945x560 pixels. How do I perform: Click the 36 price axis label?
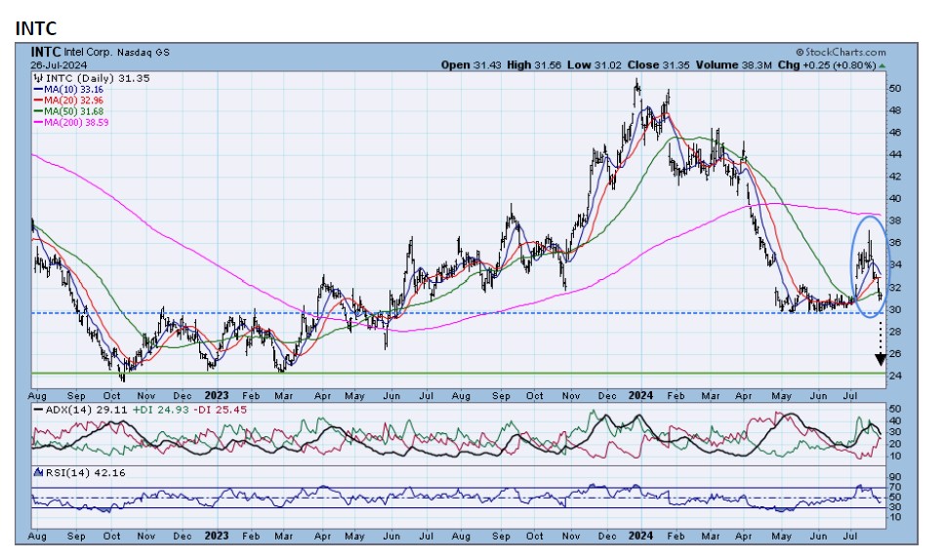click(x=895, y=243)
